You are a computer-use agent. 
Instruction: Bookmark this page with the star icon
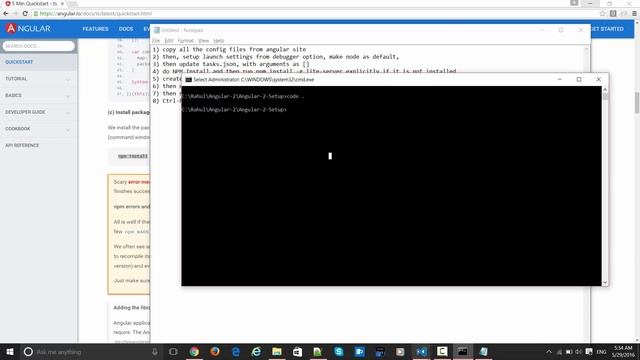coord(602,13)
